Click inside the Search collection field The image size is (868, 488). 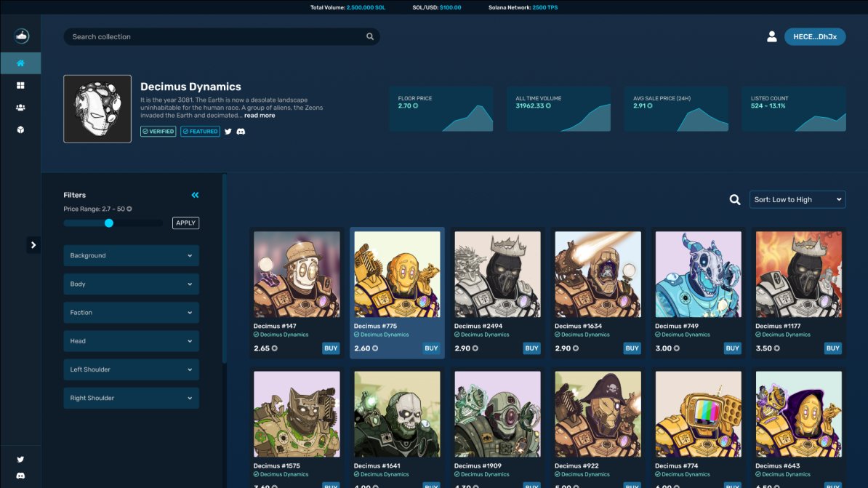pyautogui.click(x=222, y=36)
